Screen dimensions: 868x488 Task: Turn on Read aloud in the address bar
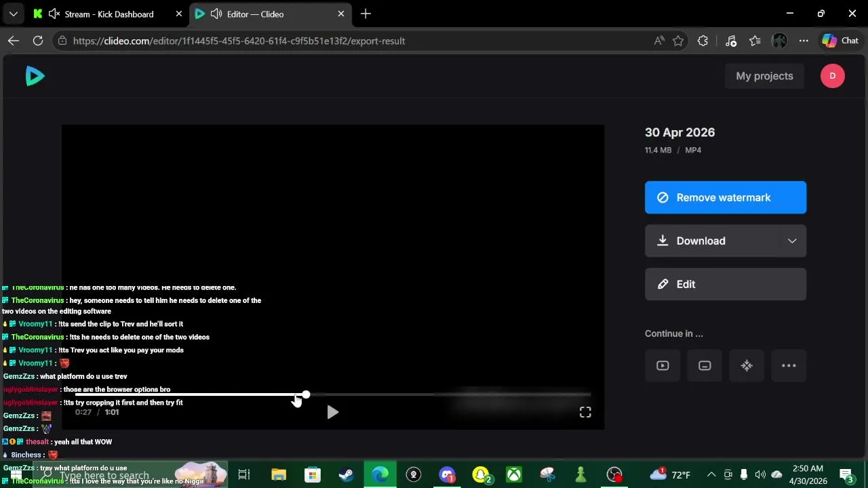tap(659, 41)
